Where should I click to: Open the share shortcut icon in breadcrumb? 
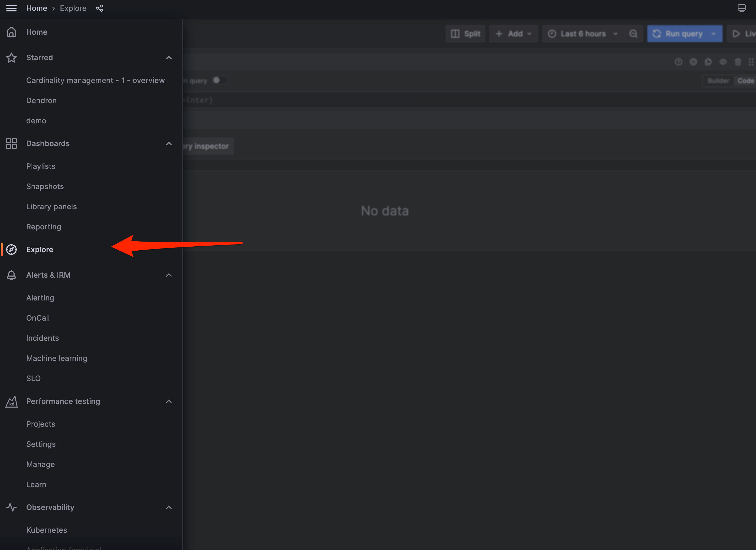coord(99,8)
